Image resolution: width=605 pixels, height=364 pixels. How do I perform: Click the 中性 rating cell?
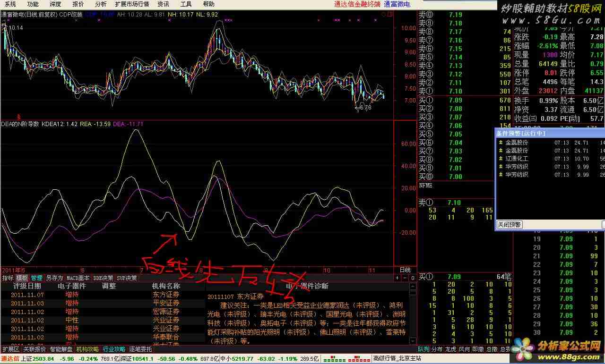tap(72, 320)
